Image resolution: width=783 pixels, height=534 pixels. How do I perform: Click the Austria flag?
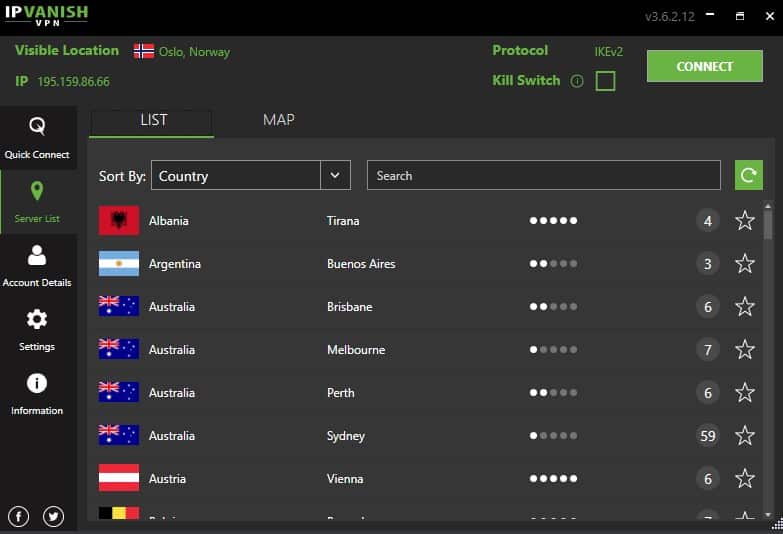tap(119, 478)
